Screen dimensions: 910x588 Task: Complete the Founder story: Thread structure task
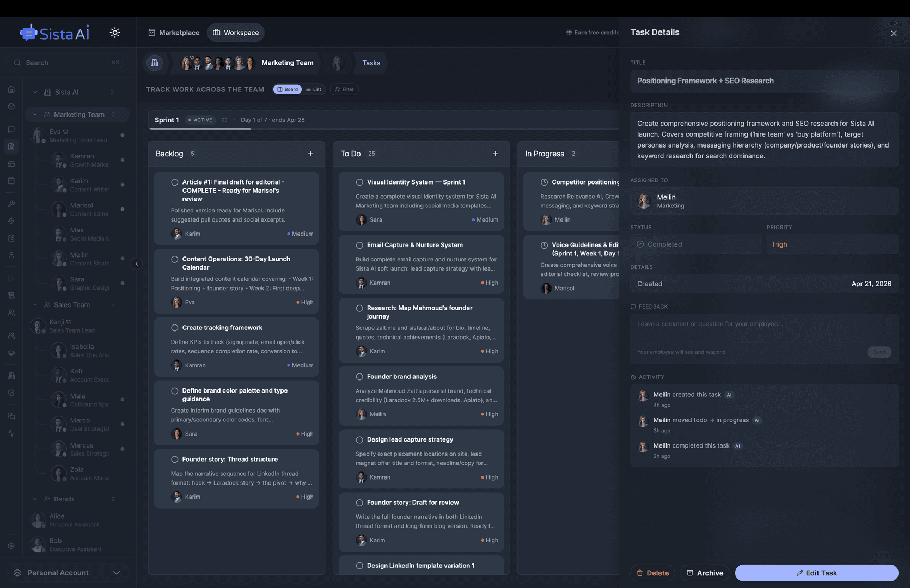(x=175, y=460)
